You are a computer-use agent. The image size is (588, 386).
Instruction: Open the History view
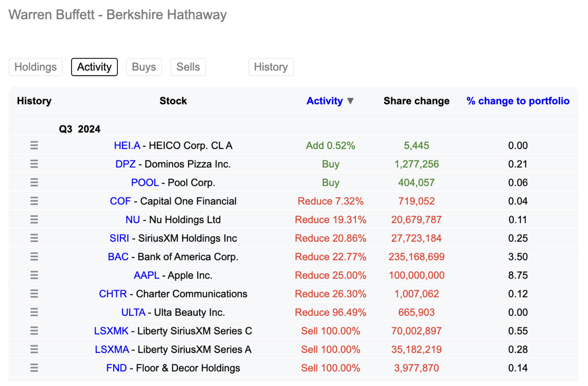tap(271, 67)
